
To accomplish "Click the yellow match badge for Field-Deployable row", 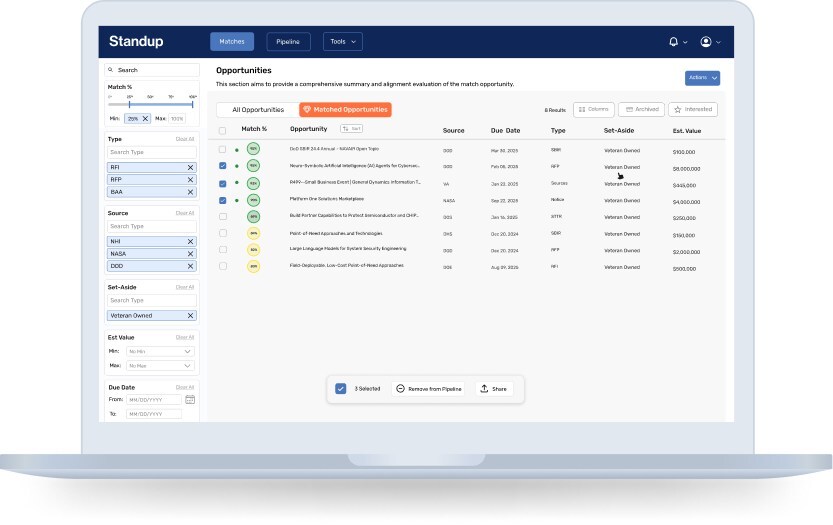I will (x=253, y=266).
